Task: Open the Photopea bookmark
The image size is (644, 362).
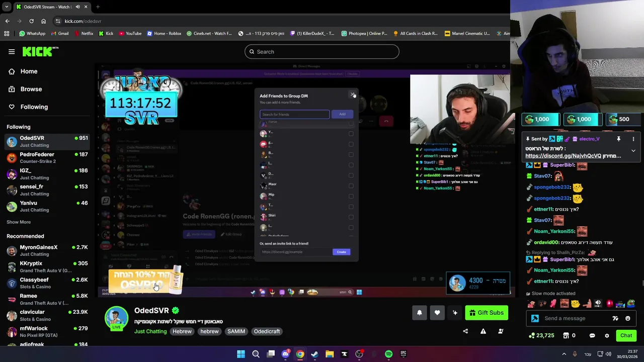Action: (364, 34)
